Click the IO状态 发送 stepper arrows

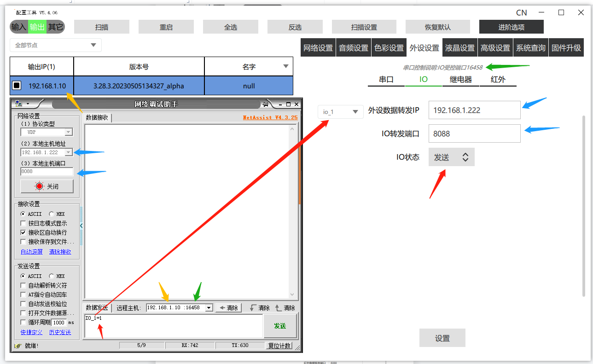click(x=465, y=157)
